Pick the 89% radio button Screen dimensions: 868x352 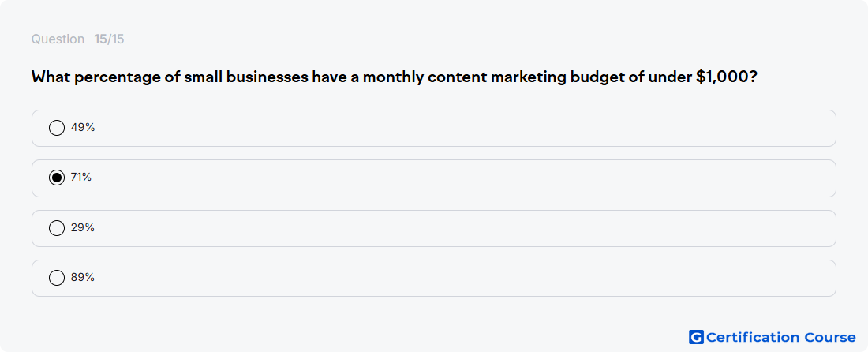(x=57, y=278)
